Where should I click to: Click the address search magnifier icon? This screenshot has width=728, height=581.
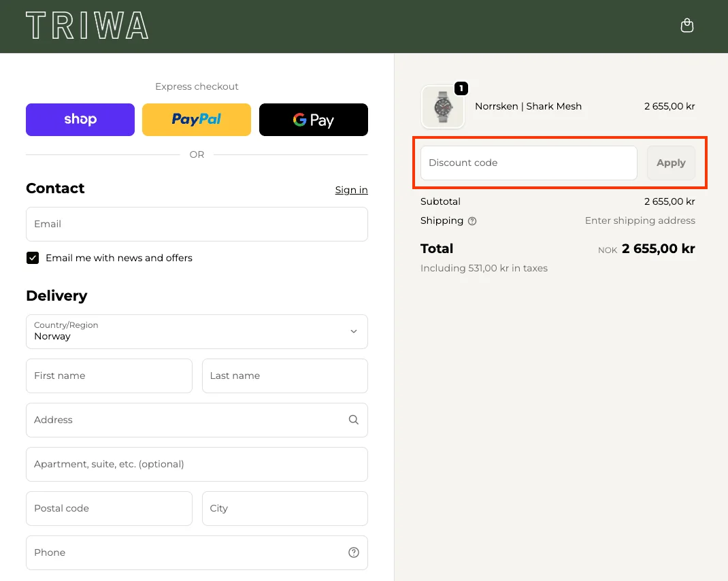(353, 420)
